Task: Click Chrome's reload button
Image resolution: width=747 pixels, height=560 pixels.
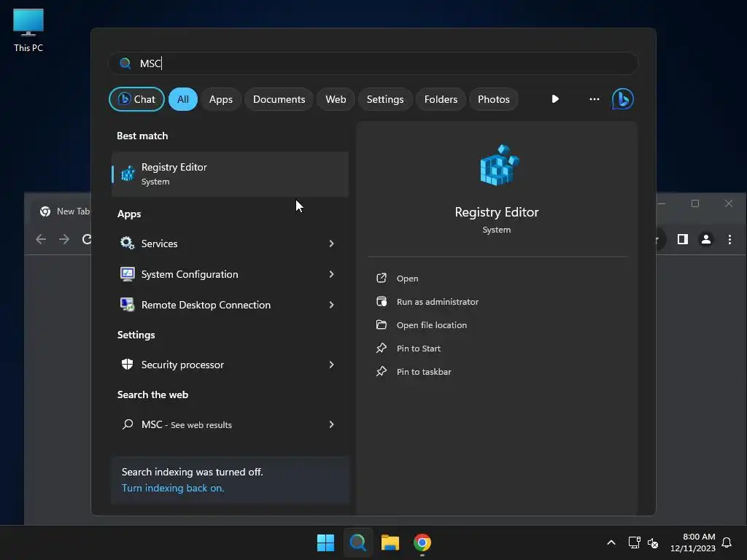Action: pyautogui.click(x=86, y=239)
